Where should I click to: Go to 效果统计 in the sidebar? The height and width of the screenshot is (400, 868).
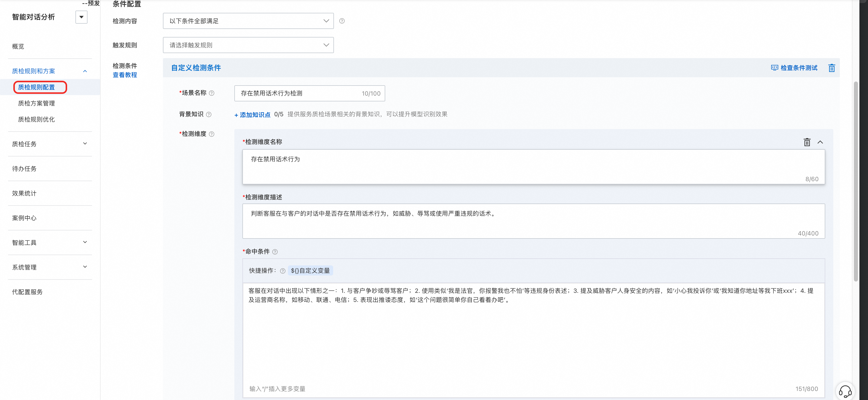[24, 193]
